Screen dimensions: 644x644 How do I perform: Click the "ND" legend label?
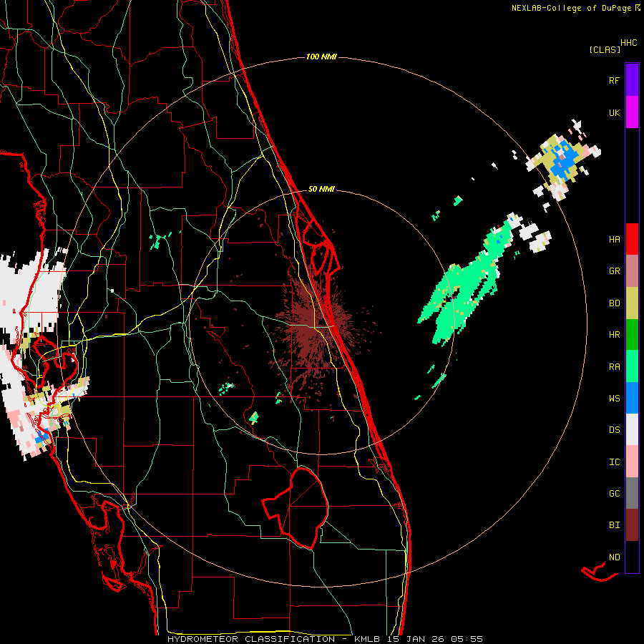(614, 557)
